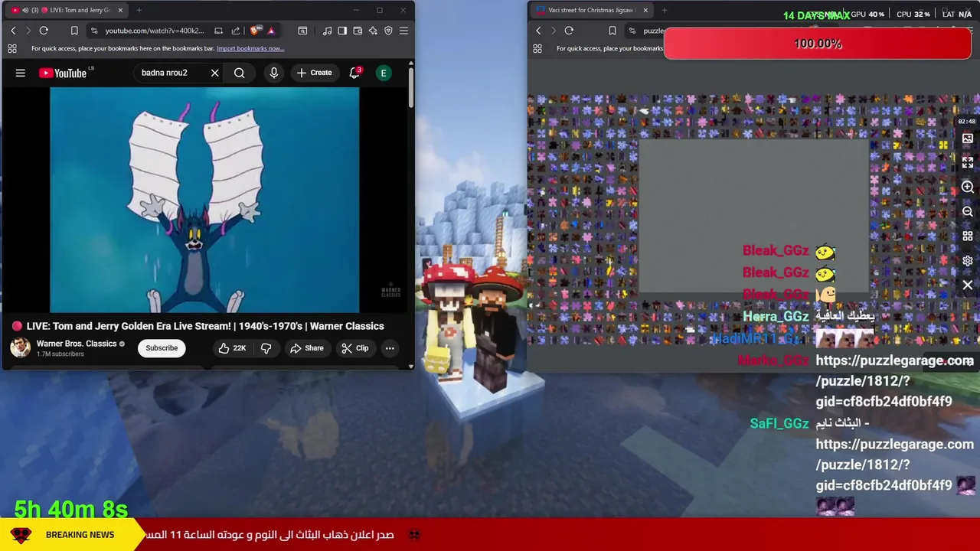
Task: Close the Vaci street Jigsaw tab
Action: [x=645, y=10]
